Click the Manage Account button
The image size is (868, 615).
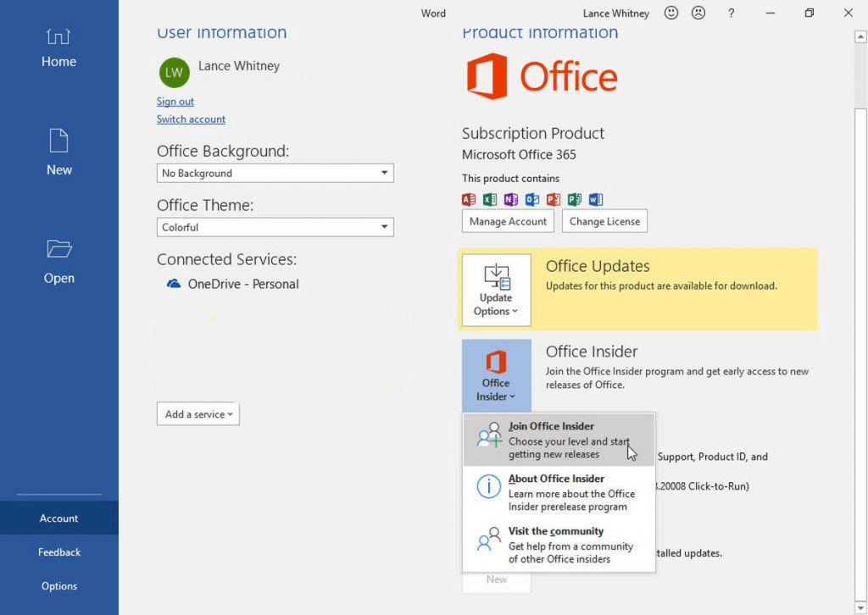point(507,220)
